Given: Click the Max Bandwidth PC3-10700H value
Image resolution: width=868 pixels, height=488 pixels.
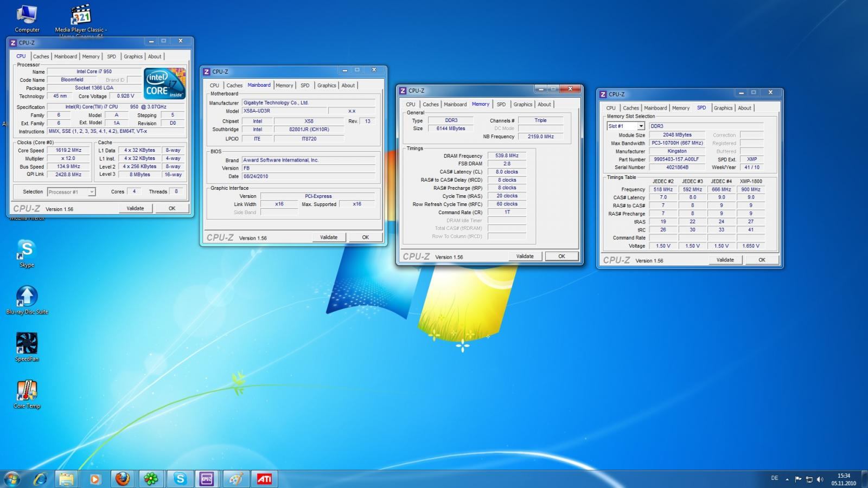Looking at the screenshot, I should tap(676, 143).
